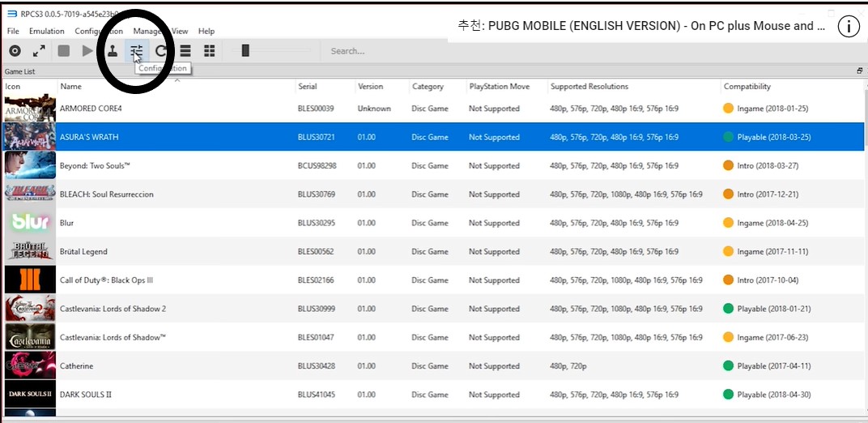Click serial BLES02166 in the list

coord(316,280)
